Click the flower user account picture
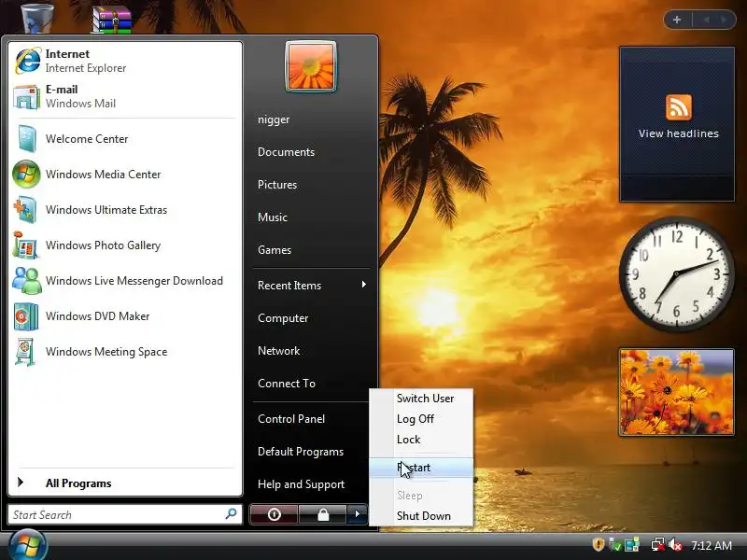747x560 pixels. tap(311, 66)
